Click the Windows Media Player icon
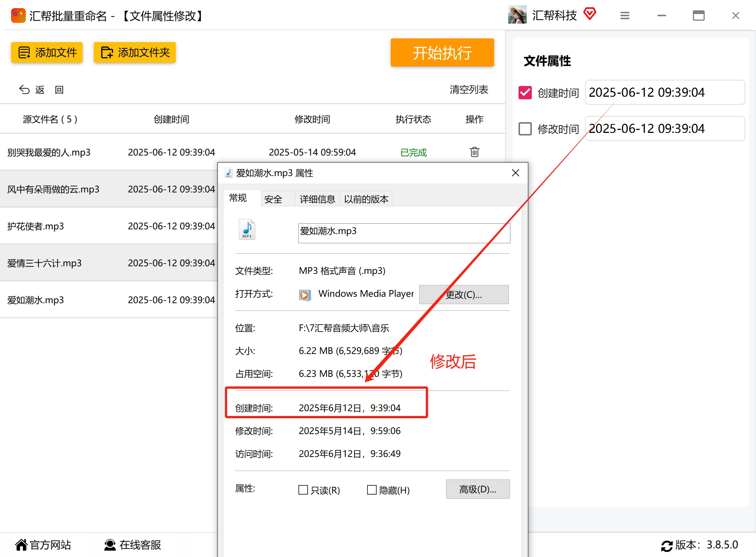Viewport: 756px width, 557px height. [305, 295]
